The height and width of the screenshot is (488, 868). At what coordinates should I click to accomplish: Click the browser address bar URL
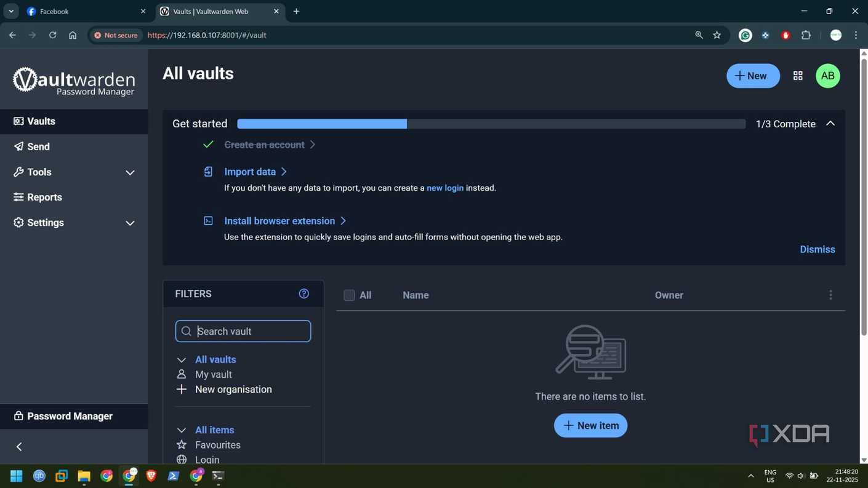(207, 35)
